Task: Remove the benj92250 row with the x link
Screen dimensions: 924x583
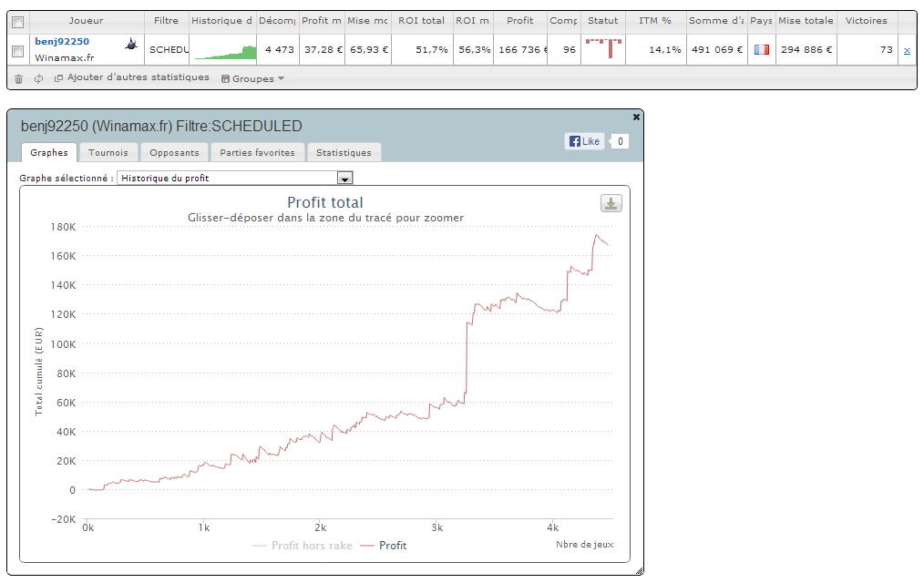Action: coord(907,51)
